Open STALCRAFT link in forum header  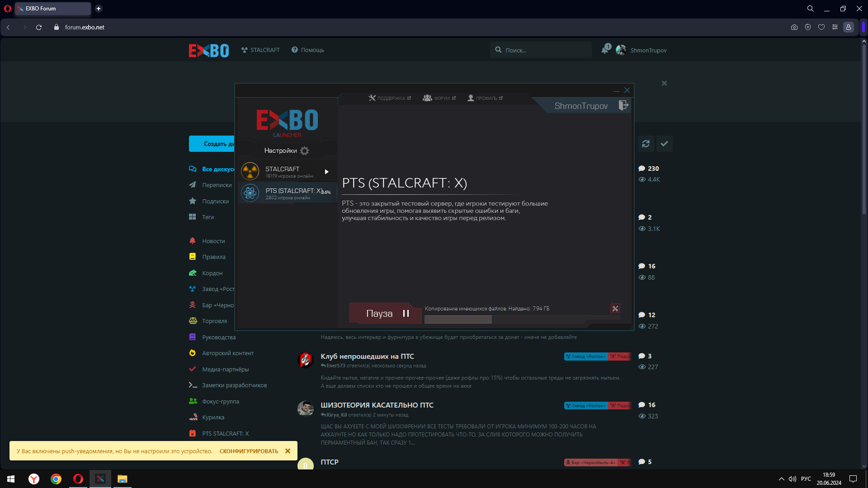tap(260, 50)
